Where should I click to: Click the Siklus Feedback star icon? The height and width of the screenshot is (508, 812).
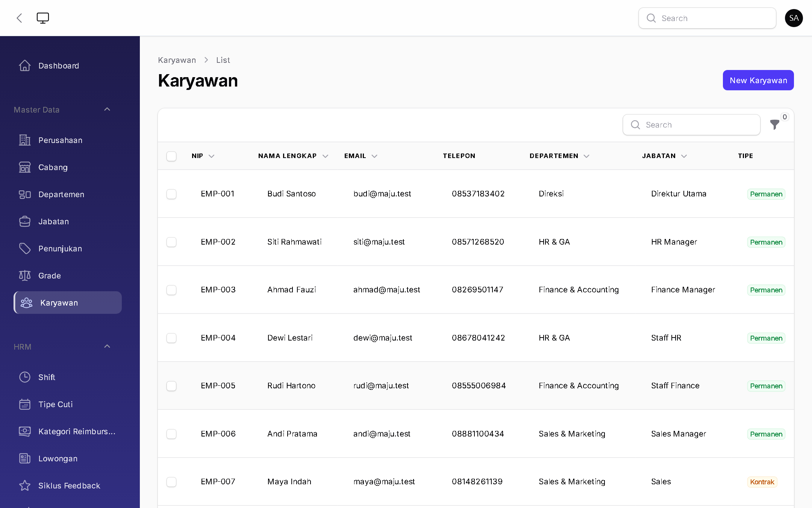(25, 485)
